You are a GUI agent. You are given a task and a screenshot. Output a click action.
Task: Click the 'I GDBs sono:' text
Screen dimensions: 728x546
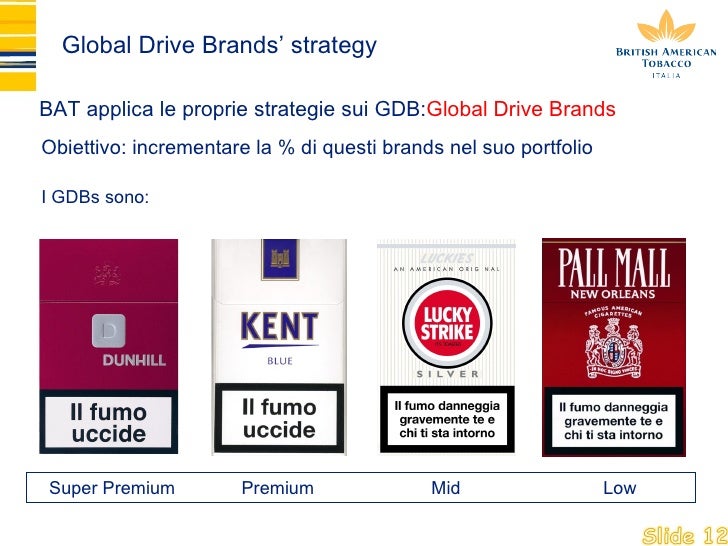tap(95, 197)
